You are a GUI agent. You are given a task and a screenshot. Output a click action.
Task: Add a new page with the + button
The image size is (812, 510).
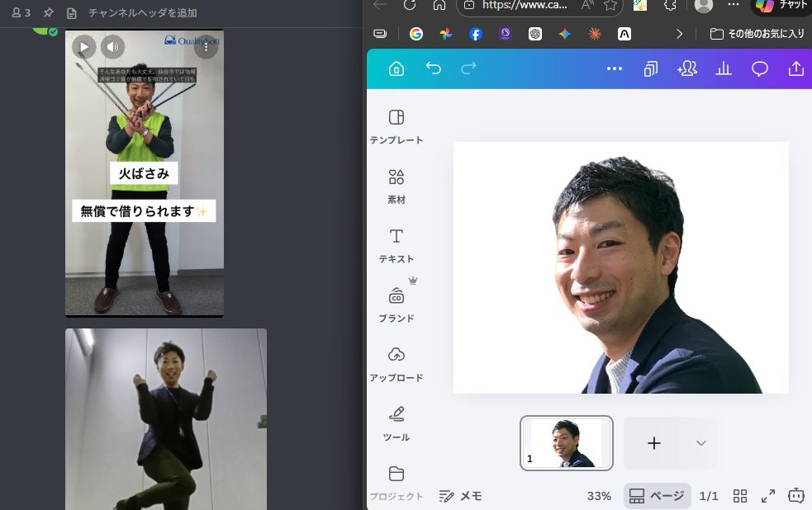[x=653, y=443]
